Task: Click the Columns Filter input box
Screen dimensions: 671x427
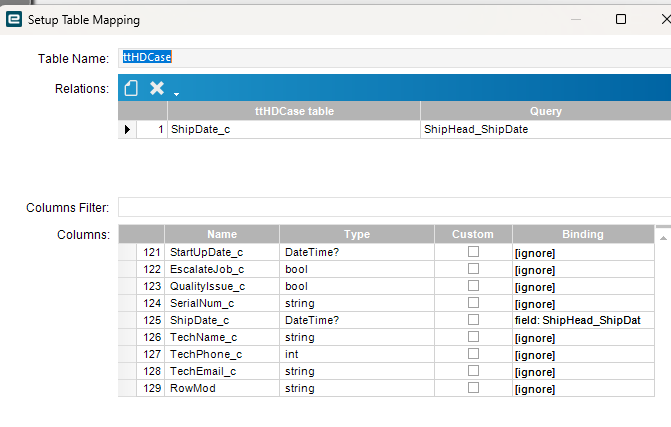Action: 395,207
